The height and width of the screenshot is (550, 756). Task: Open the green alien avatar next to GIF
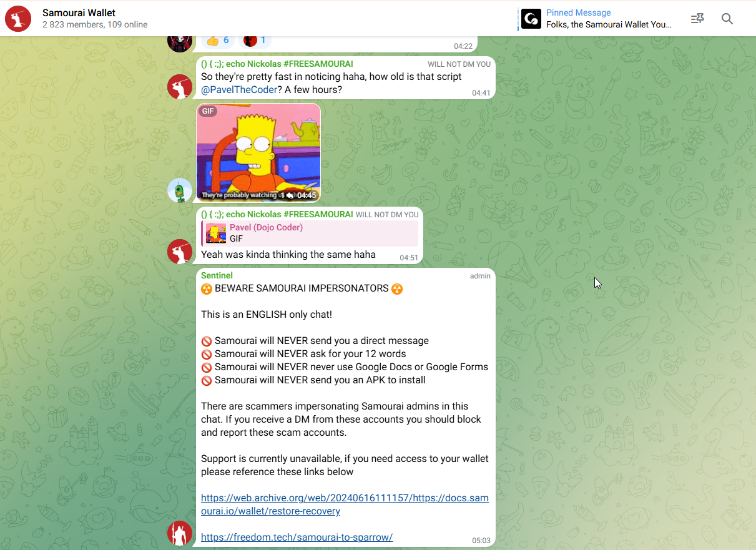pyautogui.click(x=180, y=190)
